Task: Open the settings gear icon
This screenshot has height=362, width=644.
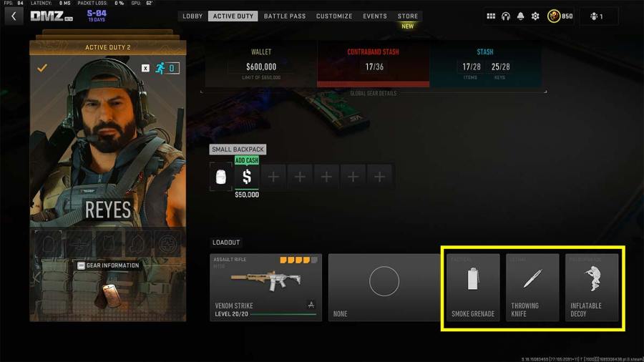Action: point(535,16)
